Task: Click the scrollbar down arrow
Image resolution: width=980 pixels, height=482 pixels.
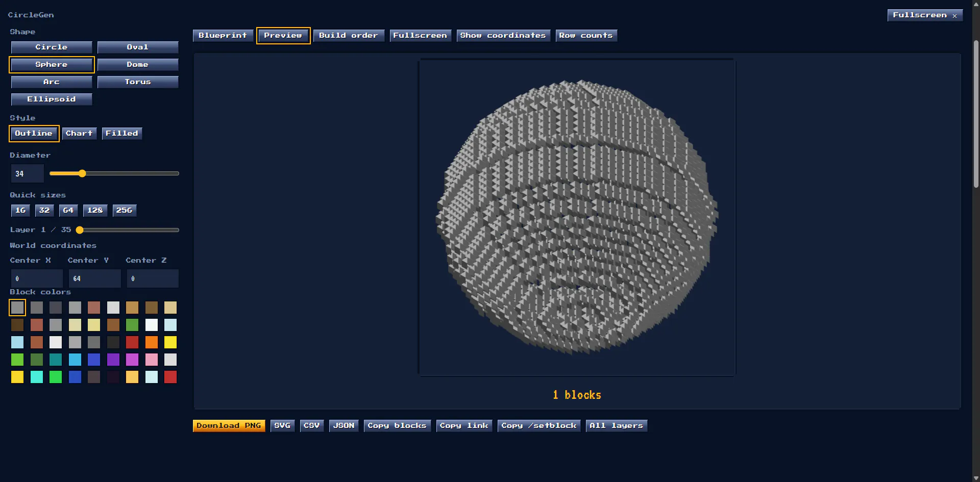Action: click(976, 478)
